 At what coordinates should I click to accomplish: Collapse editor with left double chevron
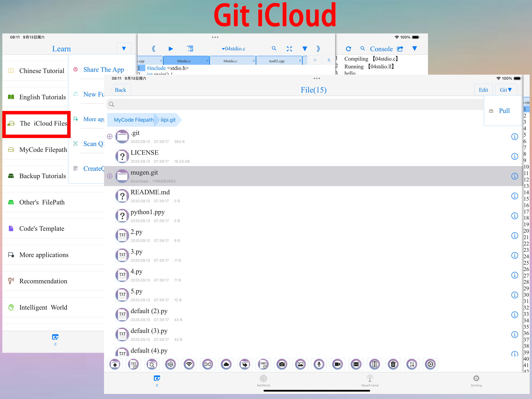tap(153, 49)
